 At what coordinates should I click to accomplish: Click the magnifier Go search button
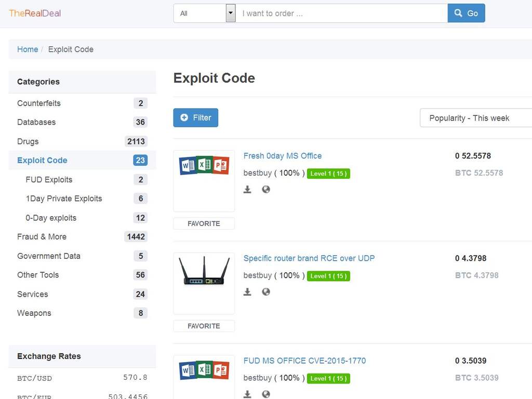tap(466, 13)
